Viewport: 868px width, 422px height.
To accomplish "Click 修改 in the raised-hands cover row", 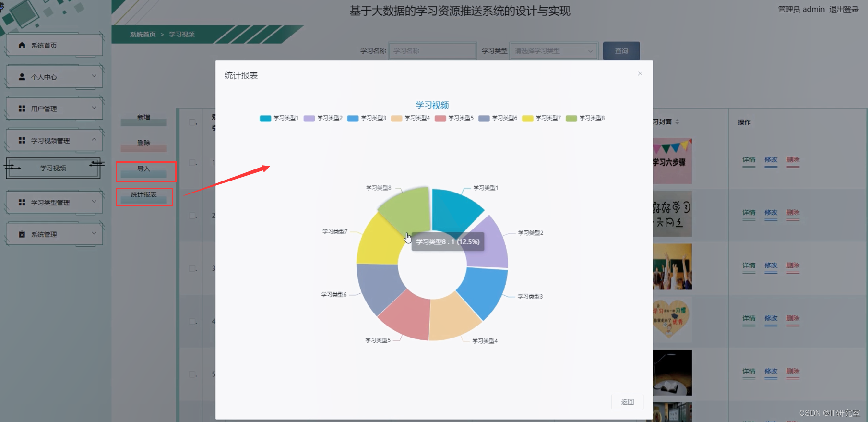I will pos(771,265).
